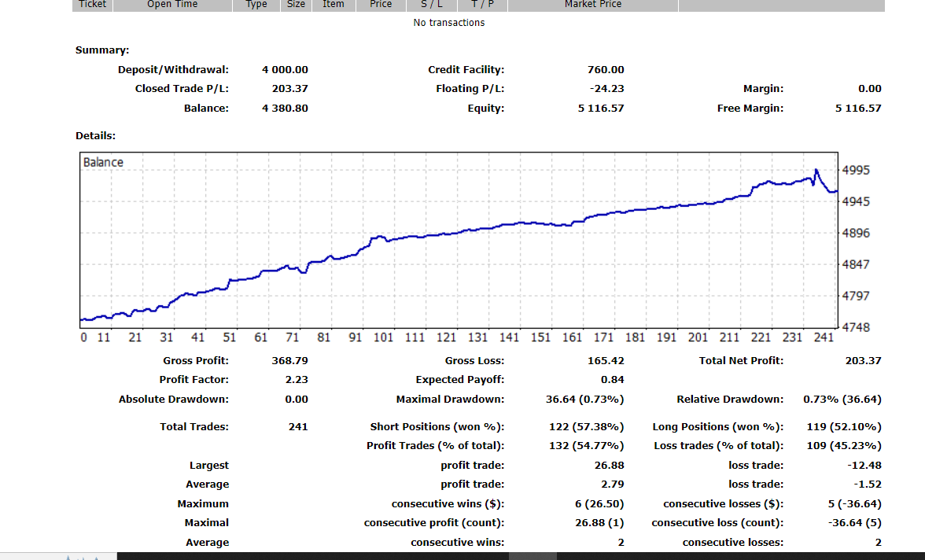Click the 'Relative Drawdown:' label
The height and width of the screenshot is (560, 925).
tap(730, 399)
